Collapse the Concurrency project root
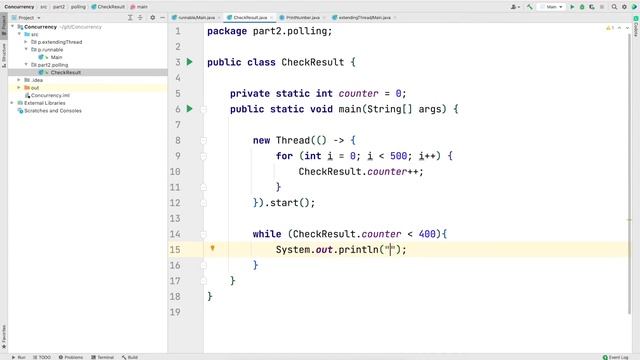This screenshot has height=360, width=640. [12, 27]
